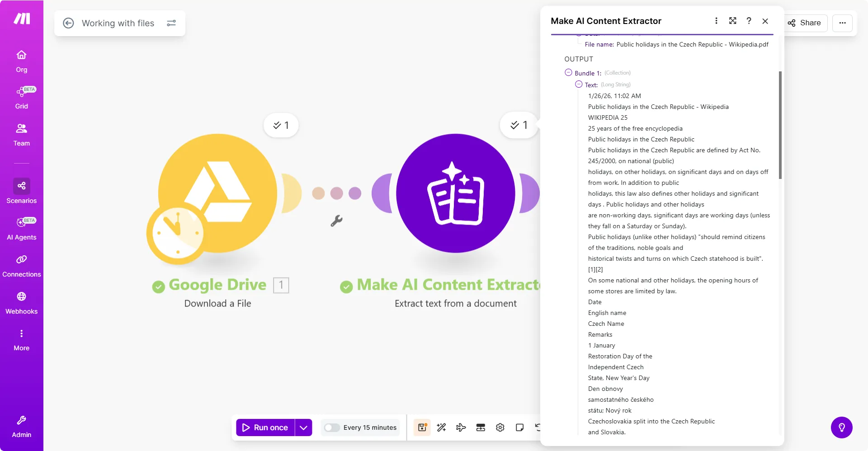Viewport: 868px width, 451px height.
Task: Open the Connections page
Action: pos(22,266)
